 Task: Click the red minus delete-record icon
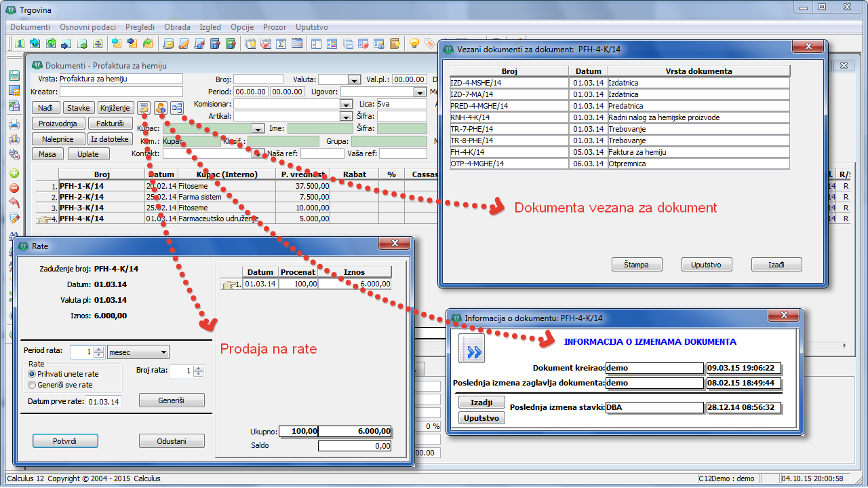[14, 188]
